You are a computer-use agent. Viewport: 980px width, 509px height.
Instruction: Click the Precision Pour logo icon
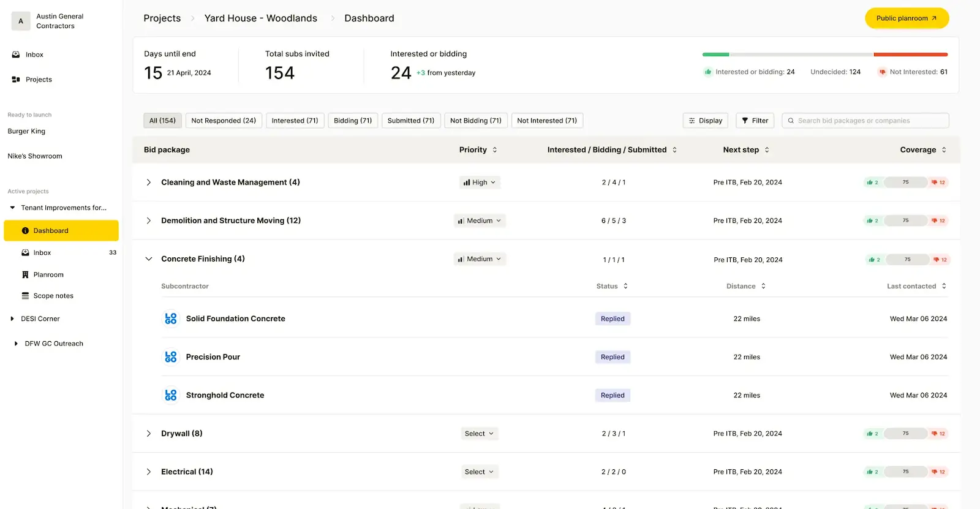171,357
